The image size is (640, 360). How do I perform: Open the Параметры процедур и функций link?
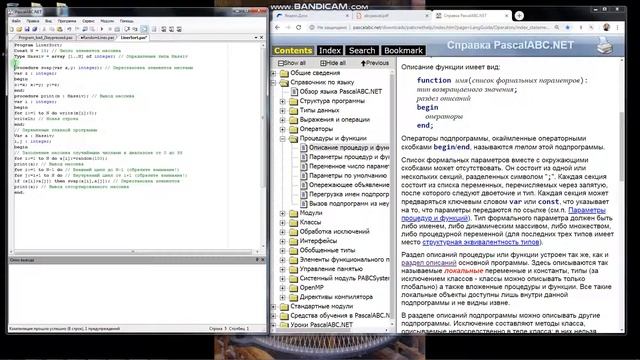coord(503,214)
